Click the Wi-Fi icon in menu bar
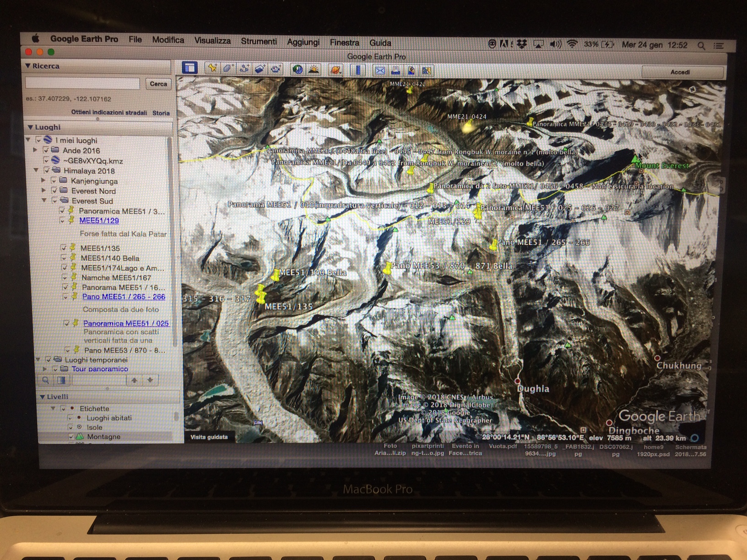Screen dimensions: 747x560 coord(572,44)
